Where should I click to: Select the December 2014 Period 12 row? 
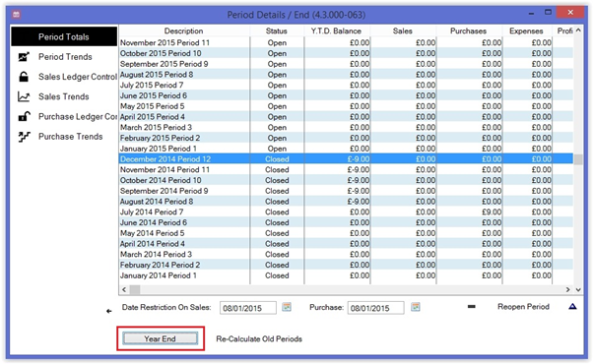(346, 159)
